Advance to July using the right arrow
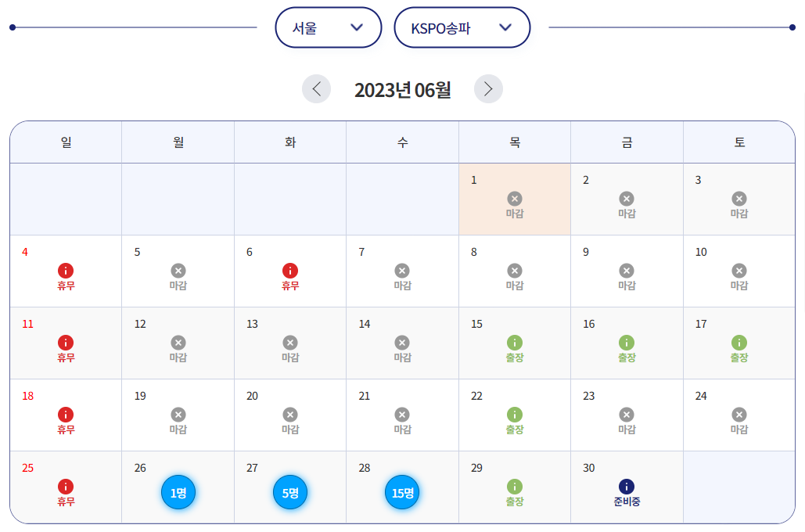This screenshot has width=805, height=532. tap(488, 88)
